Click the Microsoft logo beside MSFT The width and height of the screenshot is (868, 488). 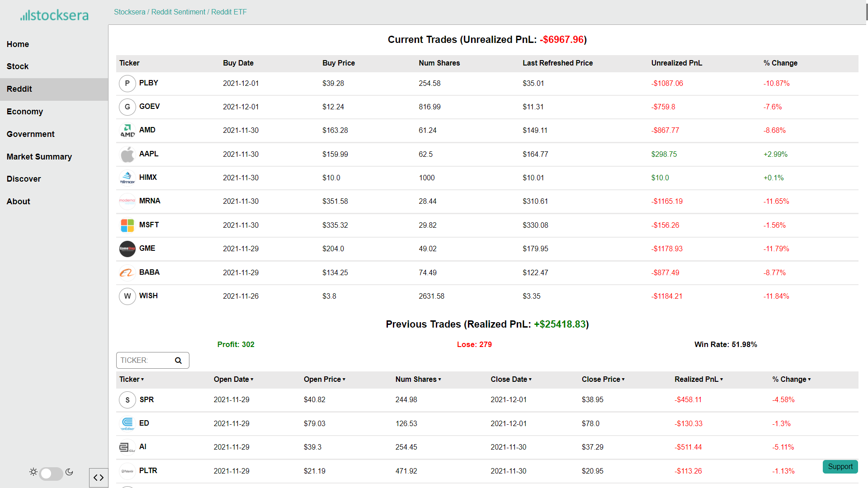(x=127, y=225)
